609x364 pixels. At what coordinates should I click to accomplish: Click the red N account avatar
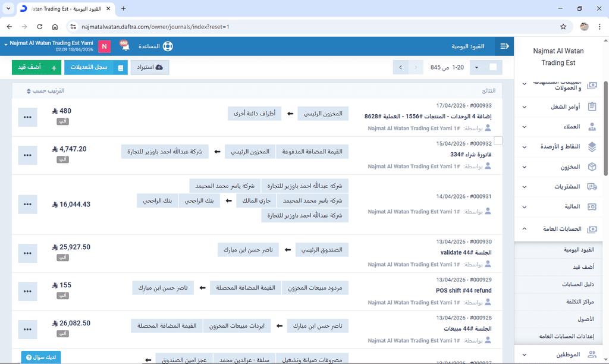tap(104, 46)
